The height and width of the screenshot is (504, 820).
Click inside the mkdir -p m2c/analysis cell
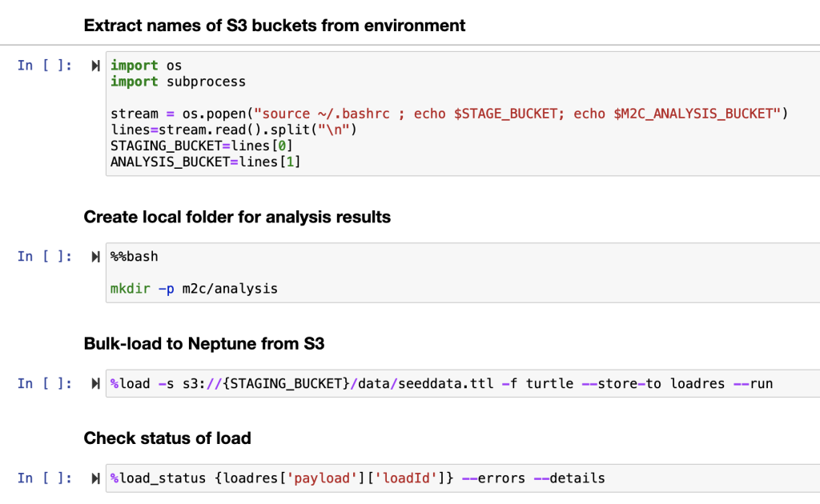pos(463,273)
